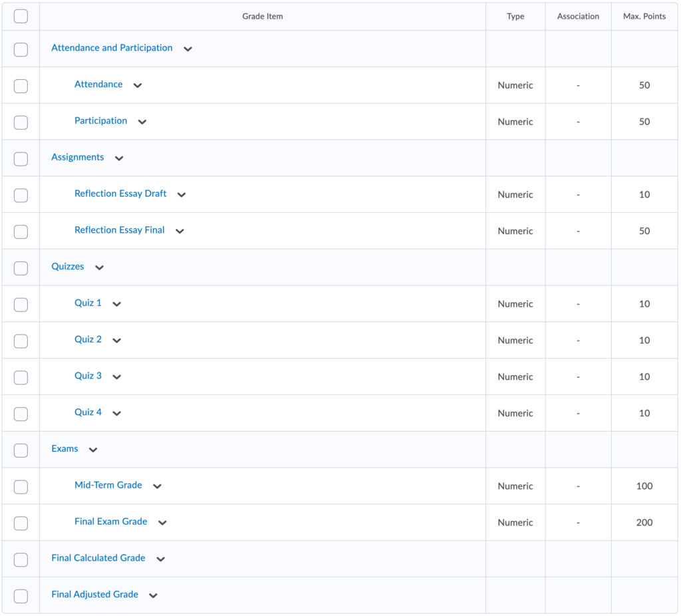Check the checkbox next to Quiz 1
Viewport: 681px width, 616px height.
pos(21,304)
